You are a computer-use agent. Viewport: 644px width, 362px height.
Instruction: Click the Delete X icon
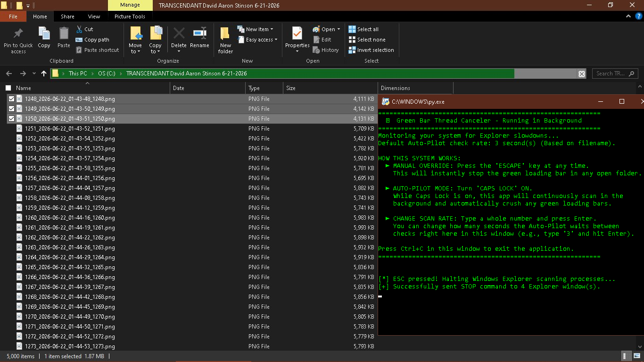click(179, 33)
